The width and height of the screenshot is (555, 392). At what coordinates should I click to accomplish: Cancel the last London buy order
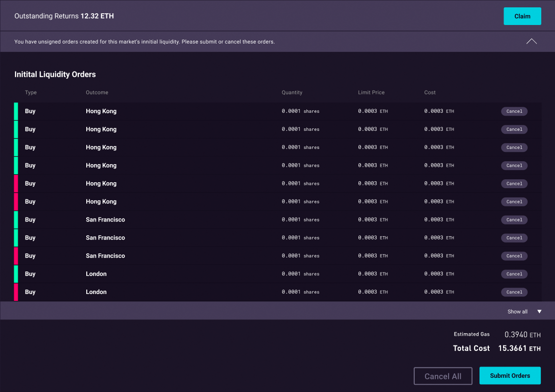pyautogui.click(x=514, y=292)
